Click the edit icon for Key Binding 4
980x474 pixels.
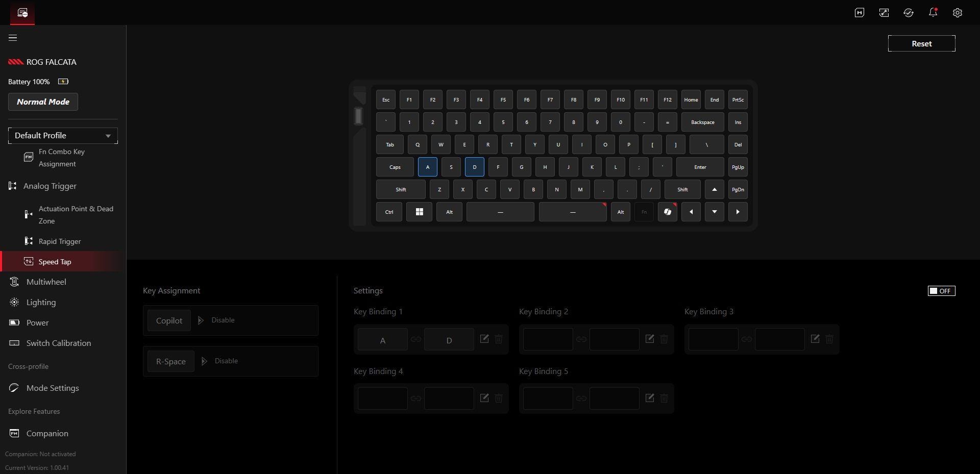coord(484,398)
